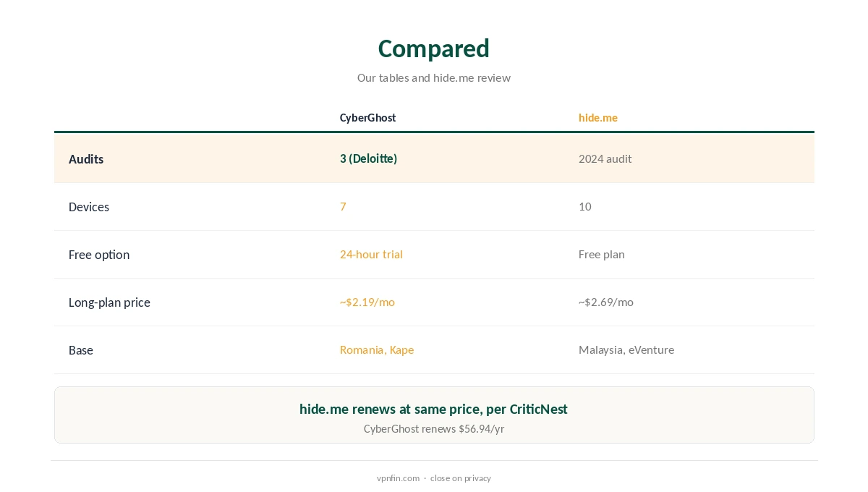Select the CyberGhost column header

point(368,117)
